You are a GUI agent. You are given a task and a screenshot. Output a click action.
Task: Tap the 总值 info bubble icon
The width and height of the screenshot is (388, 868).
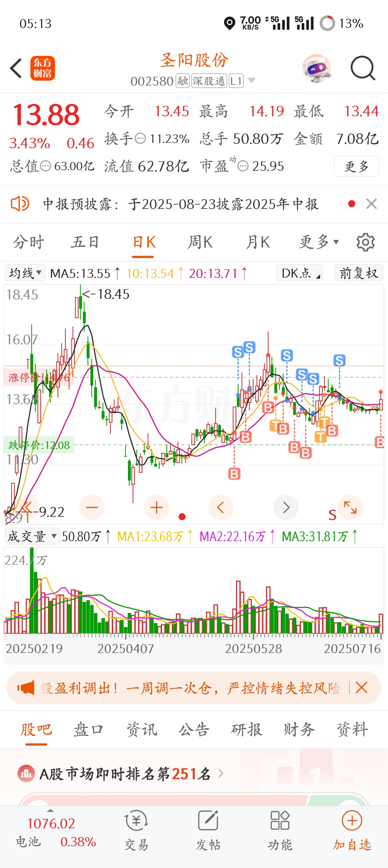point(45,166)
